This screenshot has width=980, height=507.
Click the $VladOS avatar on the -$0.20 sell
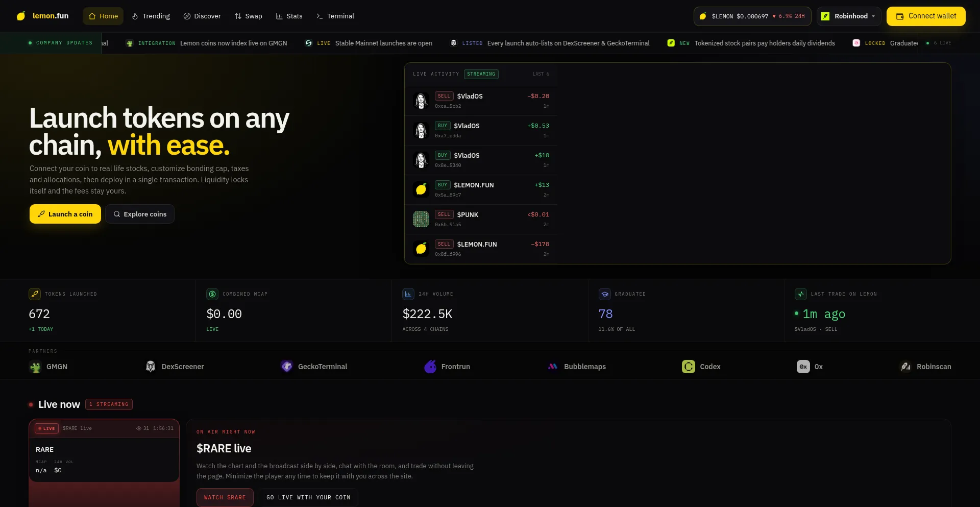coord(421,101)
